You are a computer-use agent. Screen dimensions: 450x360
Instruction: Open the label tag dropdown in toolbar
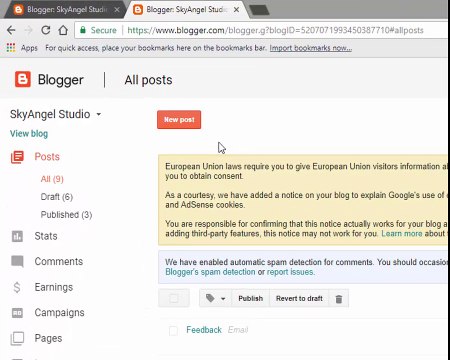pyautogui.click(x=215, y=298)
